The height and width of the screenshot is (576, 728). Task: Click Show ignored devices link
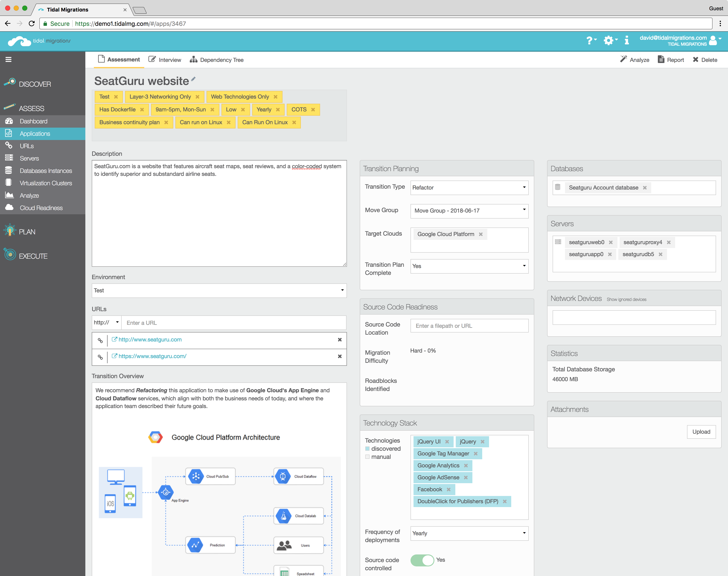tap(626, 299)
